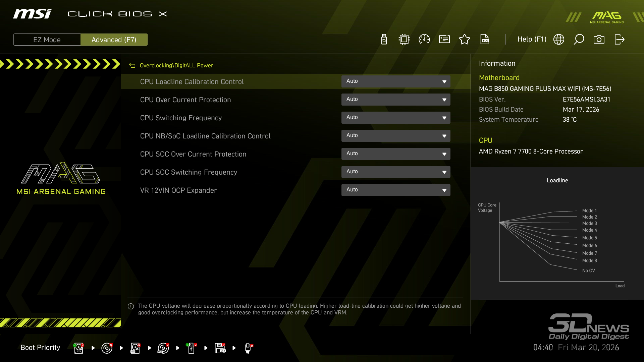The height and width of the screenshot is (362, 644).
Task: Click the Overclocking\DigitALL Power breadcrumb
Action: [176, 65]
